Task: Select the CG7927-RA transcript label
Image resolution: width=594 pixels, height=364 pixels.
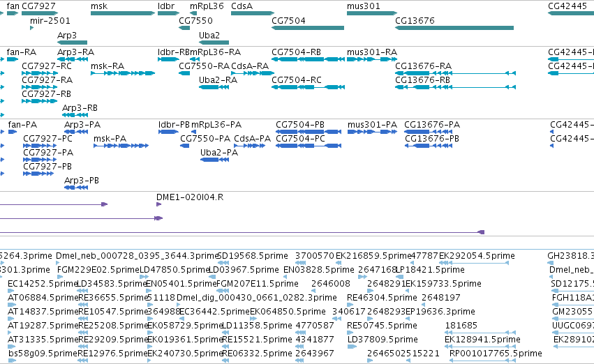Action: tap(47, 80)
